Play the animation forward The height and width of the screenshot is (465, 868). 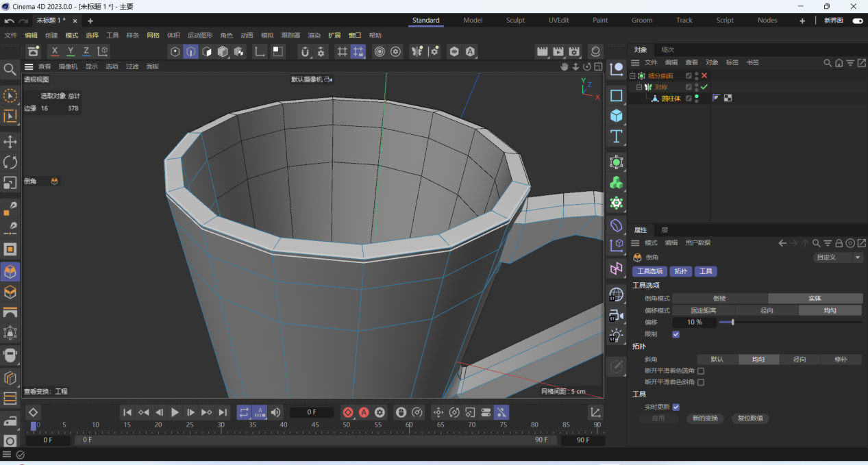tap(175, 412)
